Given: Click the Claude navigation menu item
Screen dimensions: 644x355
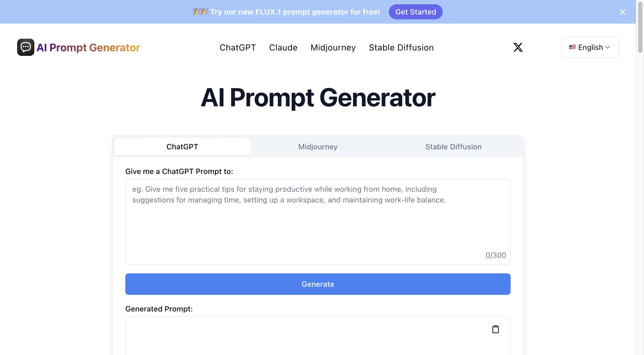Looking at the screenshot, I should pyautogui.click(x=283, y=47).
